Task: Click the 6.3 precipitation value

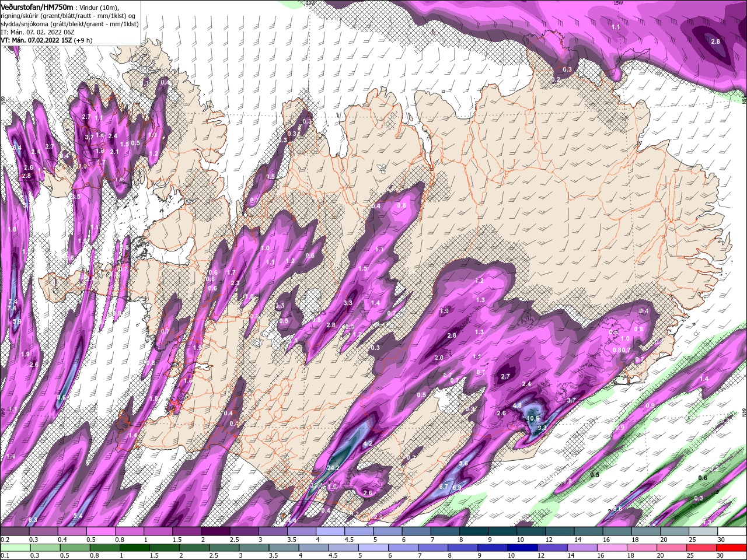Action: (x=33, y=520)
